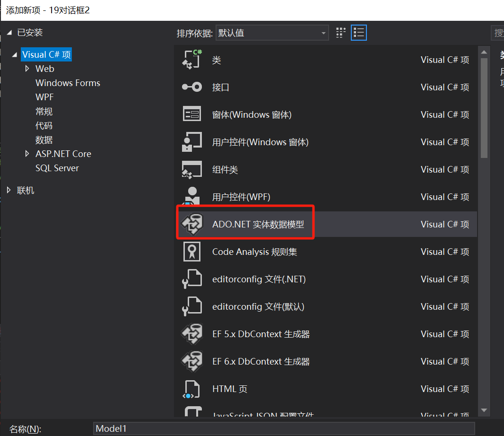Image resolution: width=504 pixels, height=436 pixels.
Task: Select the Windows Forms category
Action: (x=68, y=83)
